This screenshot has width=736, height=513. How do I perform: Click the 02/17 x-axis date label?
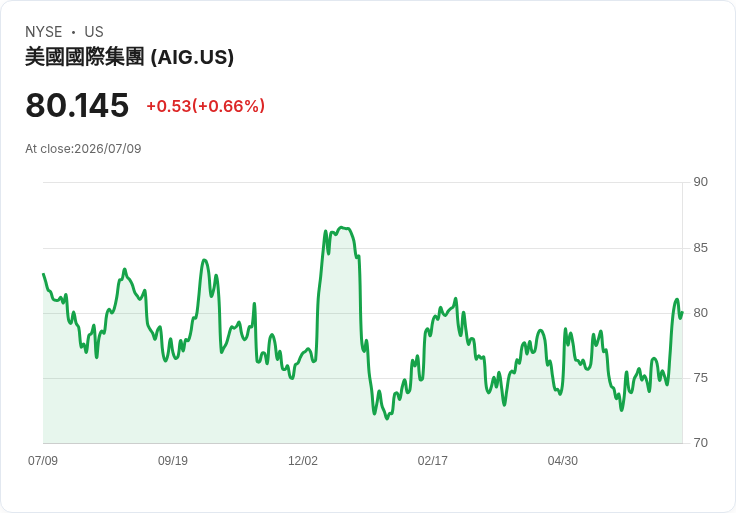pos(432,461)
